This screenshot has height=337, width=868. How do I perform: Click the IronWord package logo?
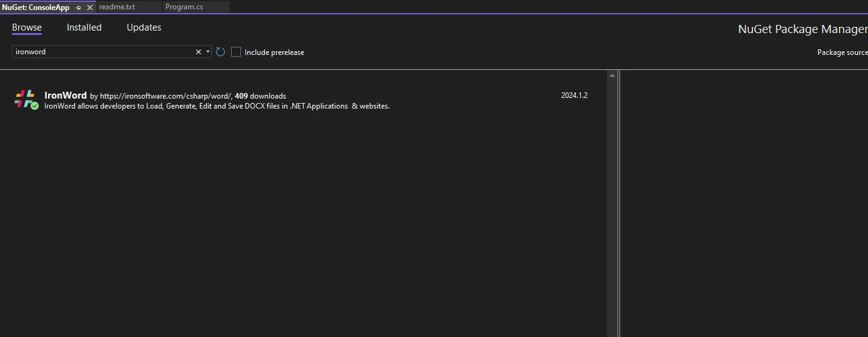(x=24, y=98)
